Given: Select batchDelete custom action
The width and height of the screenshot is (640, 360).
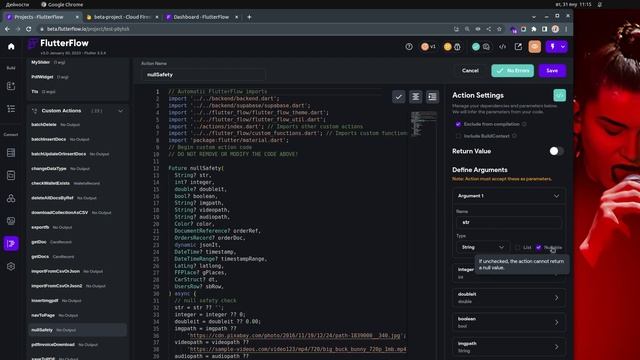Looking at the screenshot, I should [x=78, y=124].
